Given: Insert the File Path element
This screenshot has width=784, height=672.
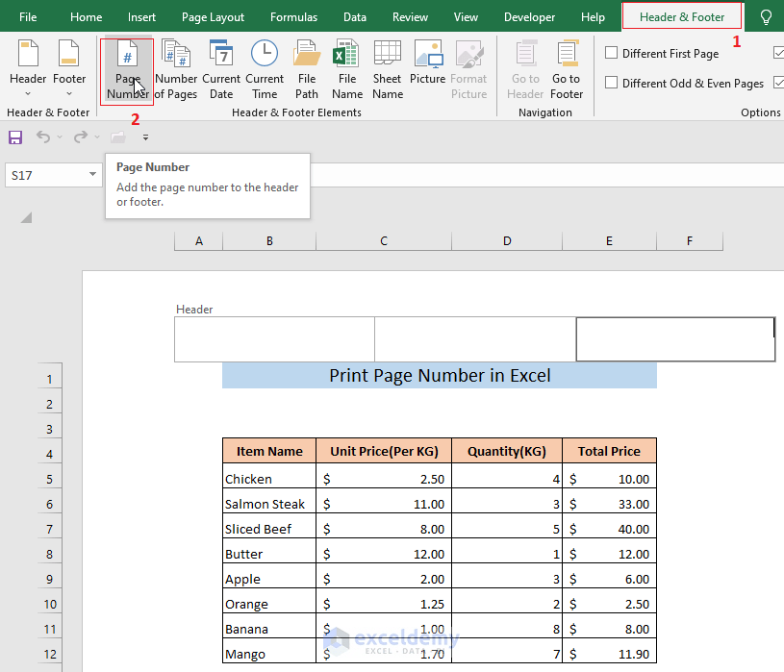Looking at the screenshot, I should (x=306, y=67).
